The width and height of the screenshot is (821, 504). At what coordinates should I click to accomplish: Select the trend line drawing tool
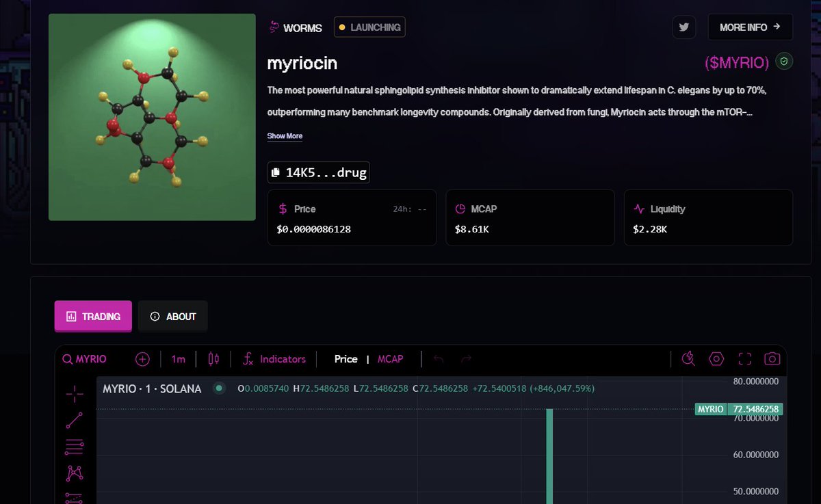[x=75, y=420]
